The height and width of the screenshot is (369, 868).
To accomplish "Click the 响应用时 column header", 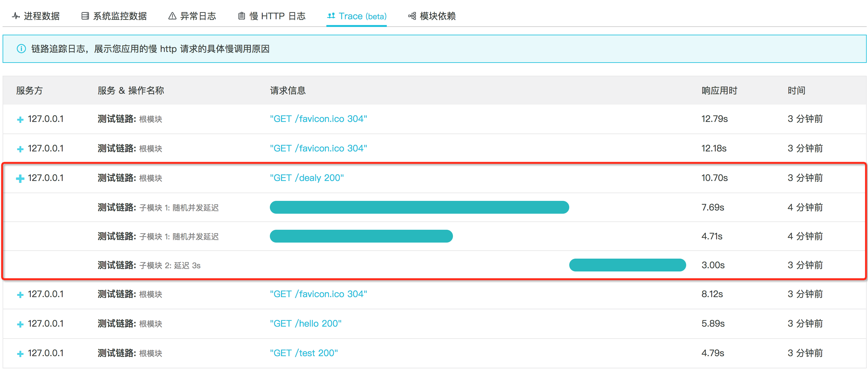I will [719, 90].
